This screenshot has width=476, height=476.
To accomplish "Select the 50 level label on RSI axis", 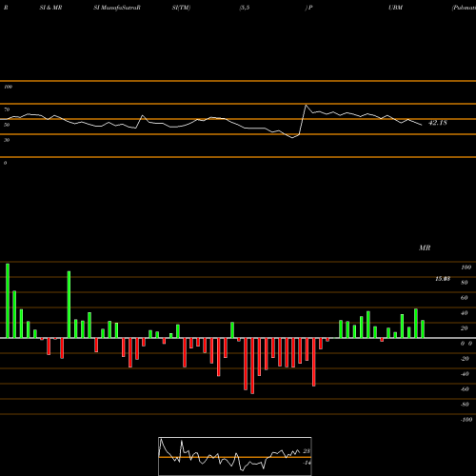I will tap(7, 125).
